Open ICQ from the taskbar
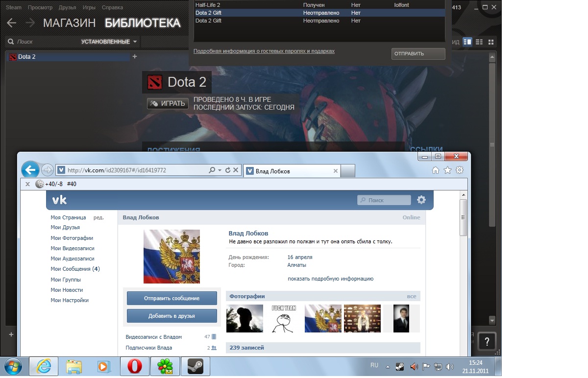This screenshot has height=378, width=588. coord(165,366)
